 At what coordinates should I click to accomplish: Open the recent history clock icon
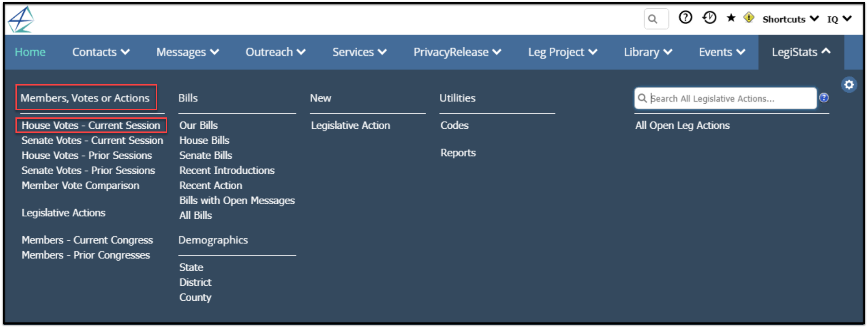pyautogui.click(x=709, y=18)
